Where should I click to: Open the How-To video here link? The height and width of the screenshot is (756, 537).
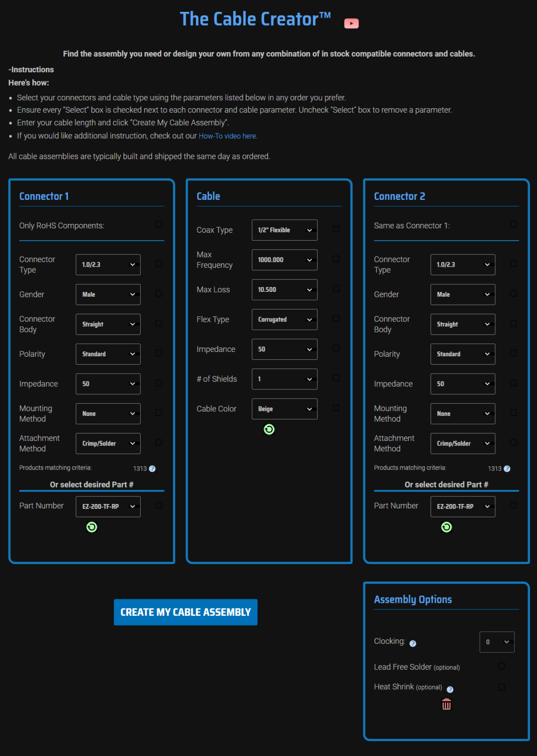(x=228, y=136)
